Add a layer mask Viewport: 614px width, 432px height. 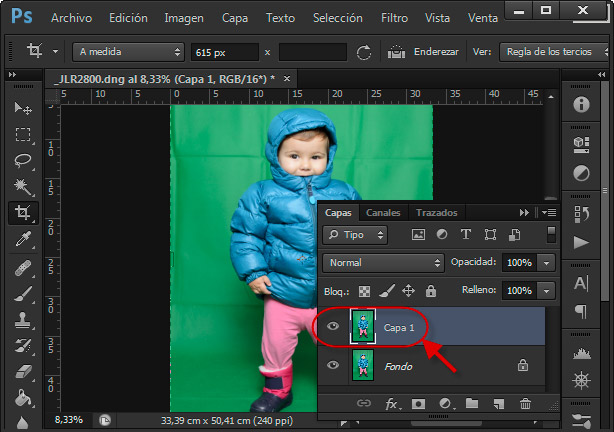418,404
